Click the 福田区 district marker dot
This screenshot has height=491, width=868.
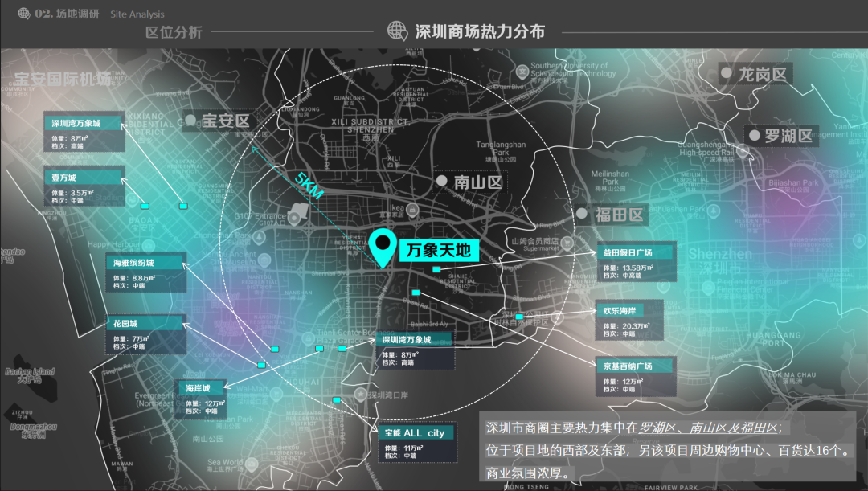(x=581, y=213)
